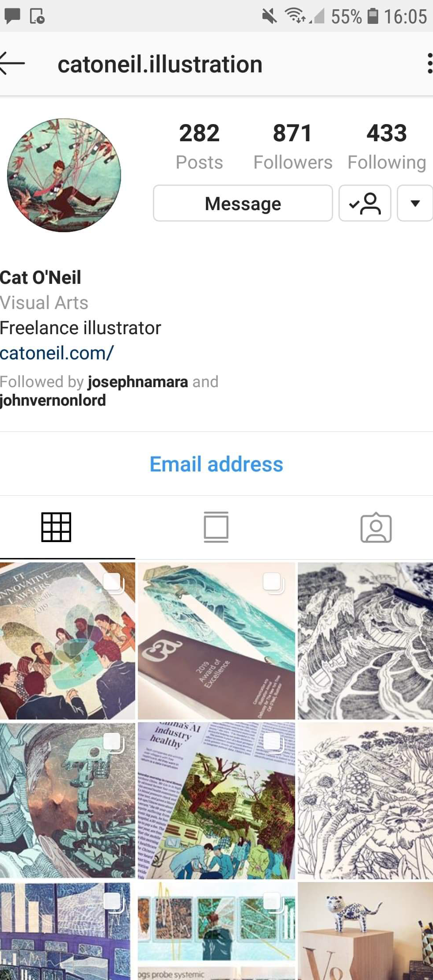Open the black ink mountain sketch post
The image size is (433, 980).
pos(365,641)
